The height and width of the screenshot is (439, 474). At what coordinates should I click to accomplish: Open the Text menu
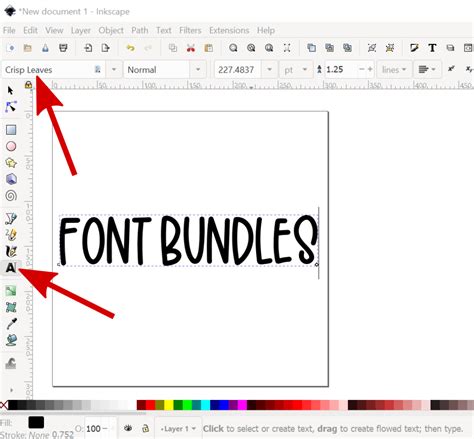tap(164, 30)
